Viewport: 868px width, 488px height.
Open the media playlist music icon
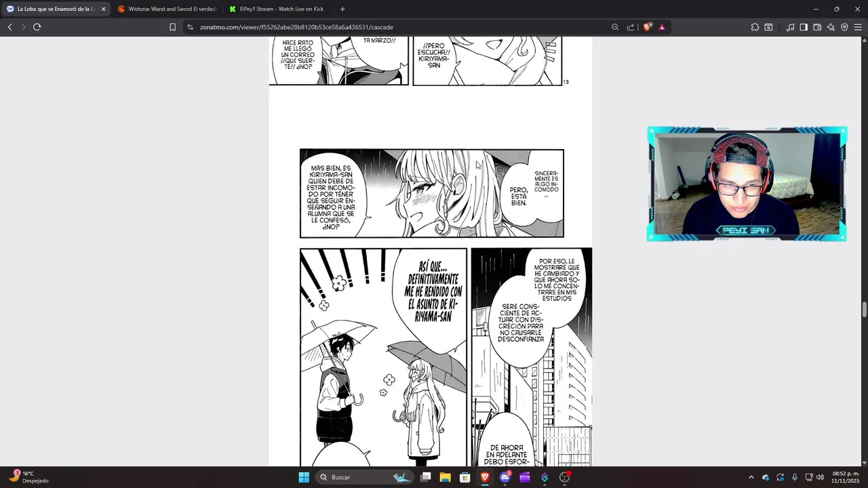[x=790, y=27]
